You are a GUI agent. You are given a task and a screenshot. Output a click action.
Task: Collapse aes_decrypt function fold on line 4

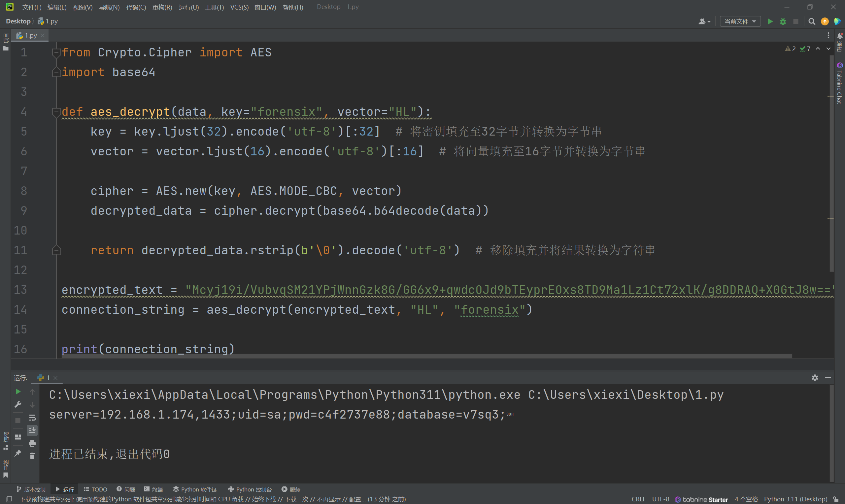[56, 112]
